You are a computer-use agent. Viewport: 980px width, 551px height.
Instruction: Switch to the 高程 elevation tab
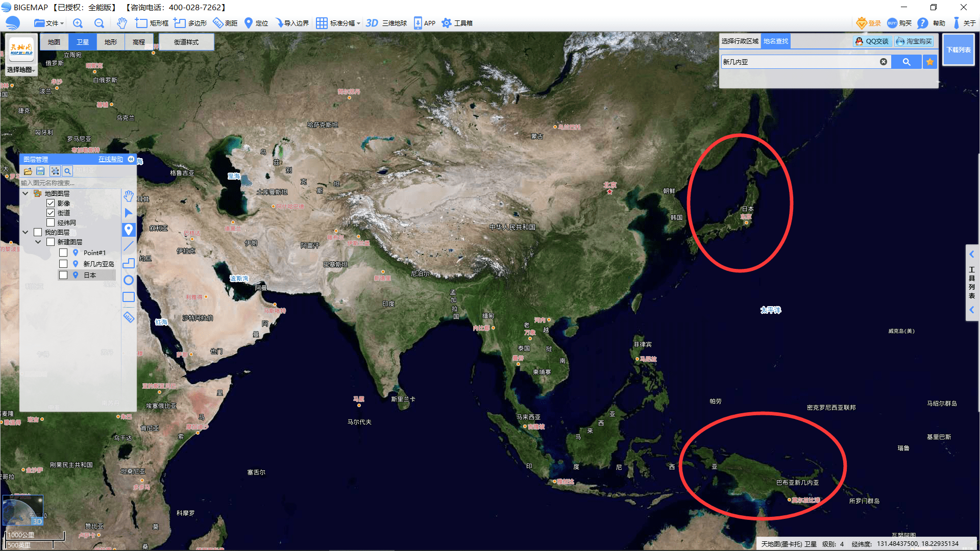point(139,42)
